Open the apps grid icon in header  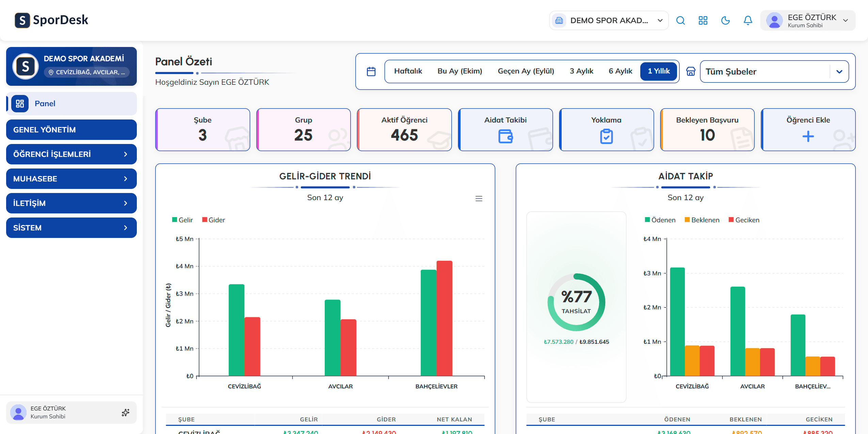pos(703,20)
